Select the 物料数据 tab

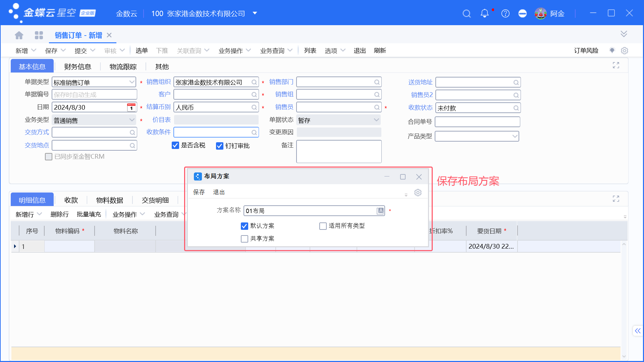click(x=110, y=200)
